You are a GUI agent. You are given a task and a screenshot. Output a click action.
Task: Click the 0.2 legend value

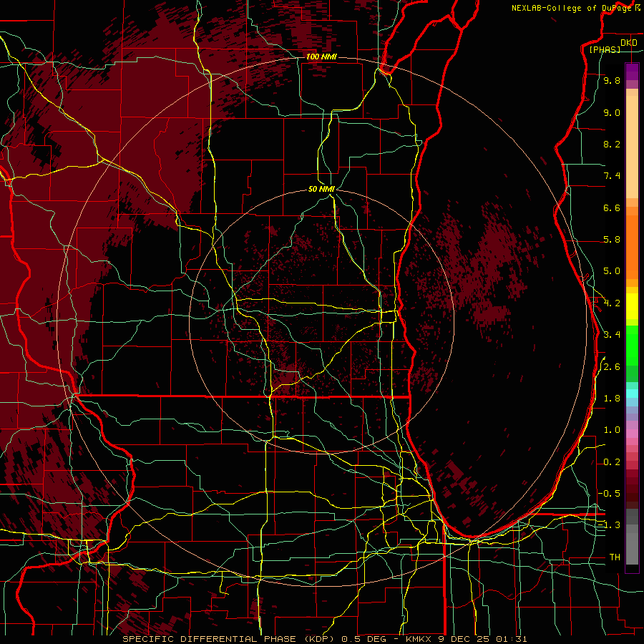point(612,462)
